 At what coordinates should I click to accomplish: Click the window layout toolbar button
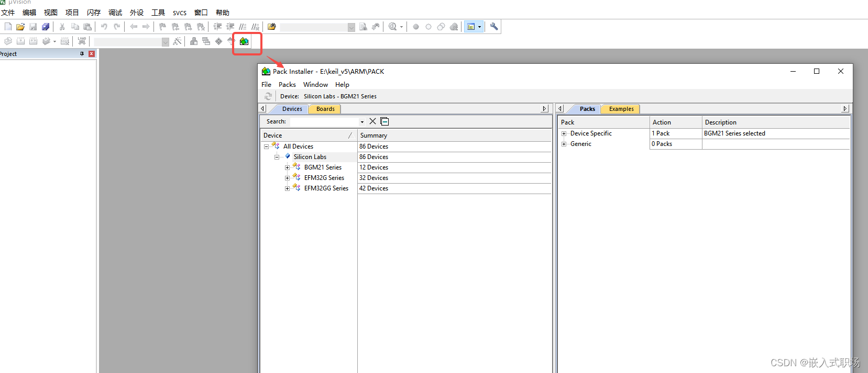point(471,27)
